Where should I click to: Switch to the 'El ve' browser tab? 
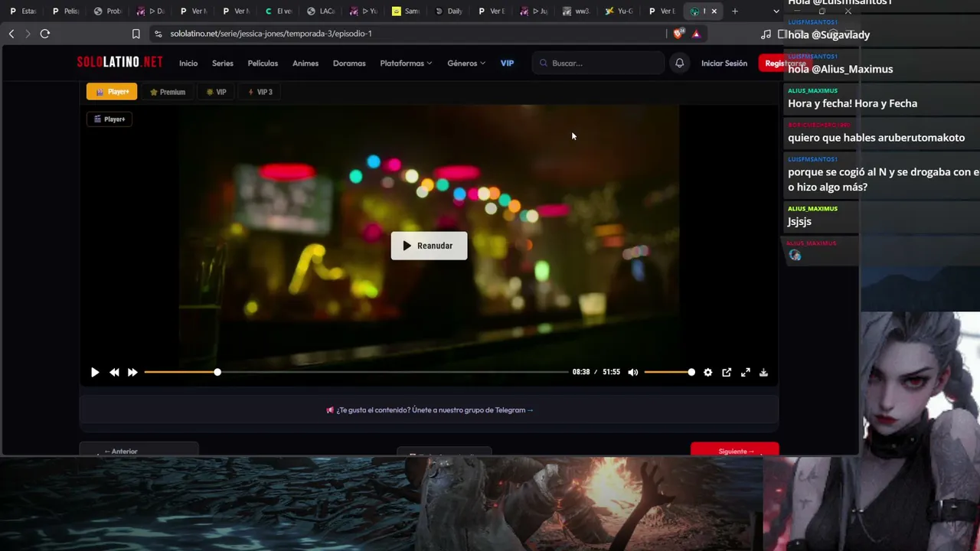click(x=279, y=11)
